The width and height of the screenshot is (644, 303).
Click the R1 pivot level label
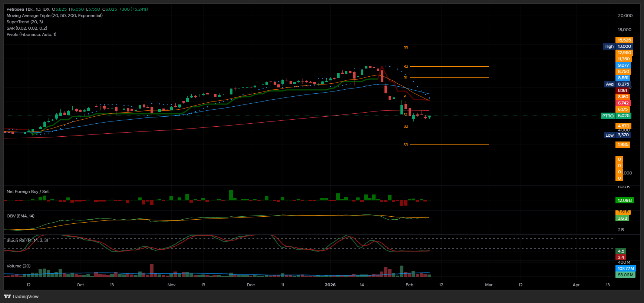click(x=405, y=78)
